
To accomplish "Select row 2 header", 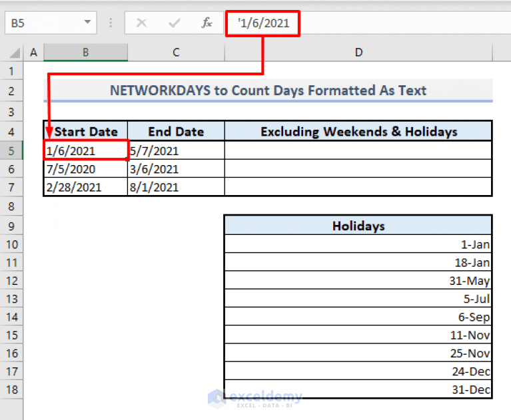I will click(x=11, y=91).
